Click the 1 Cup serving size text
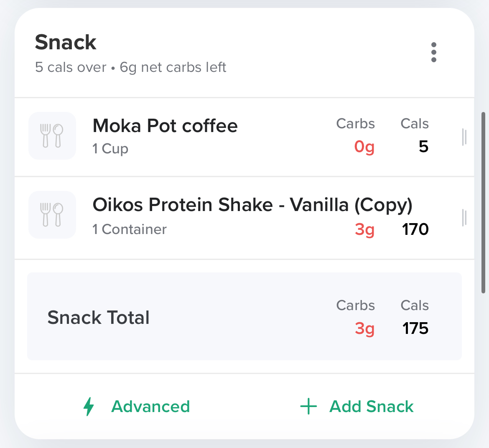489x448 pixels. (x=110, y=149)
